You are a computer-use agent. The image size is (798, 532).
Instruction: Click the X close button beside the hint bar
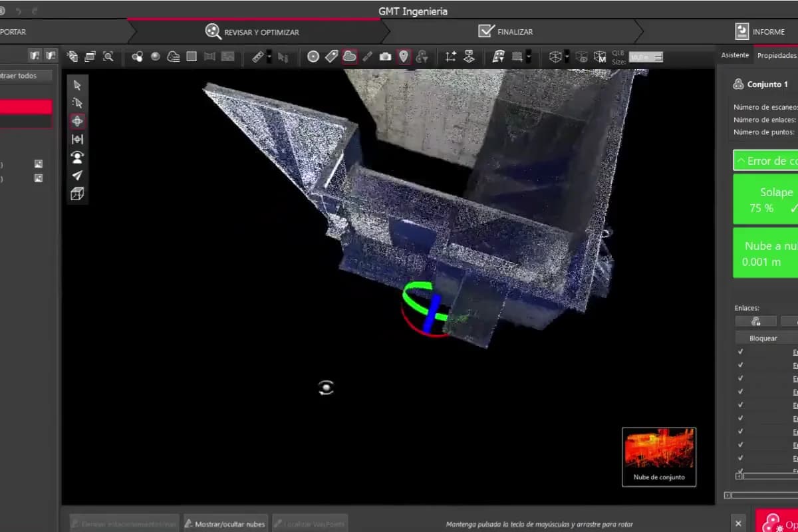coord(737,523)
